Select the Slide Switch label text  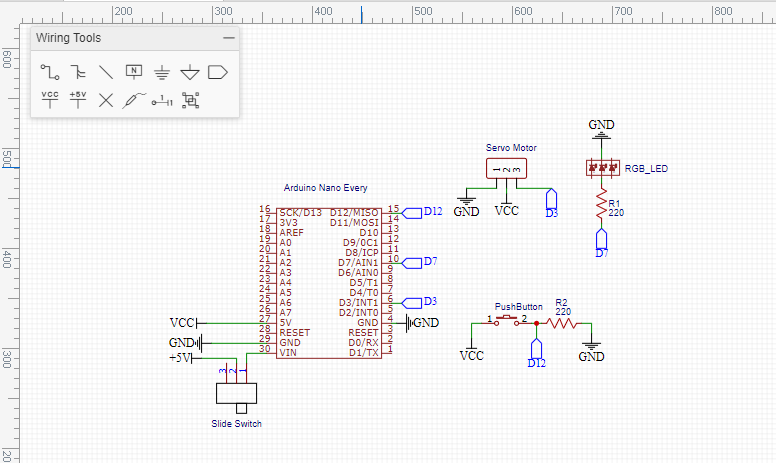click(236, 424)
